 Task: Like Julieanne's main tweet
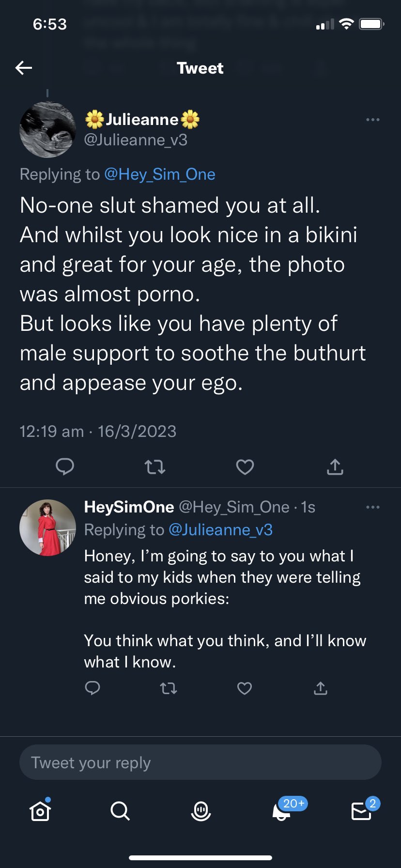tap(245, 467)
